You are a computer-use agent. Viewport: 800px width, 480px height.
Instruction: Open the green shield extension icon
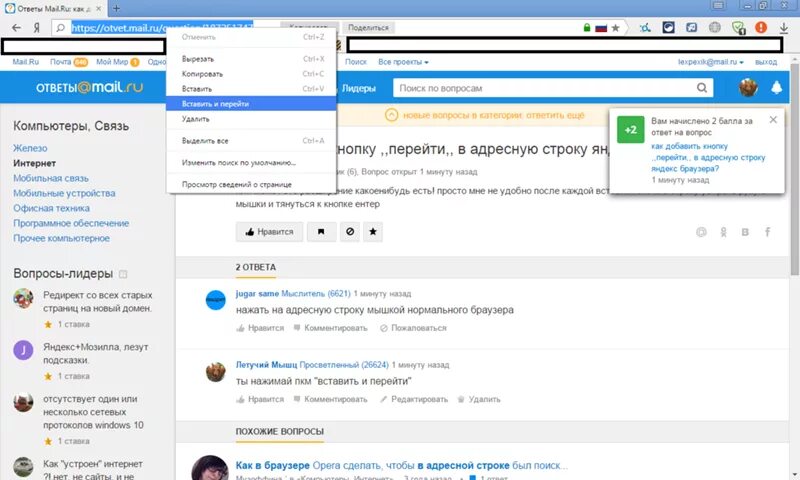[738, 28]
